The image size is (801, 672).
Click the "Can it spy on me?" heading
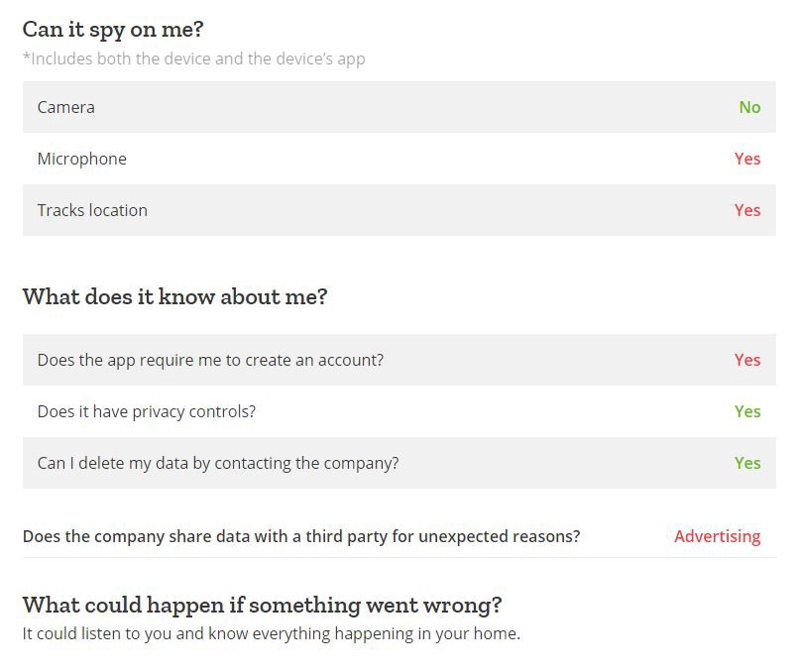pos(113,30)
